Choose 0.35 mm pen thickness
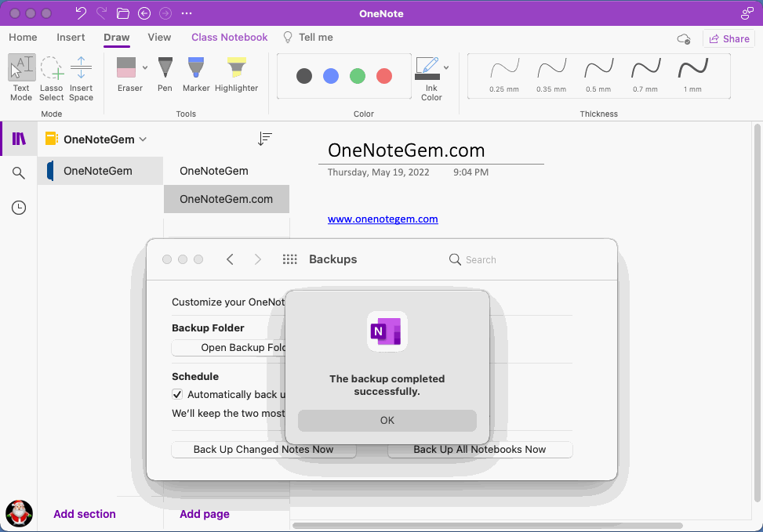The image size is (763, 532). point(551,75)
